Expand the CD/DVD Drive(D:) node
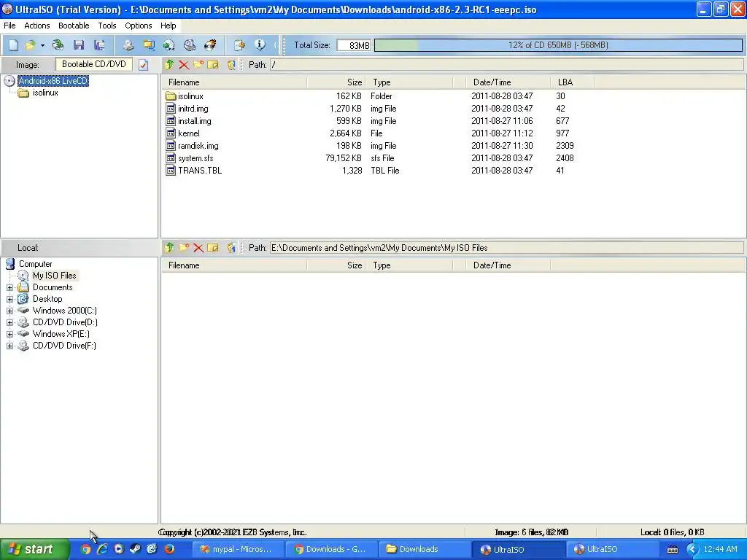The width and height of the screenshot is (747, 560). (9, 322)
